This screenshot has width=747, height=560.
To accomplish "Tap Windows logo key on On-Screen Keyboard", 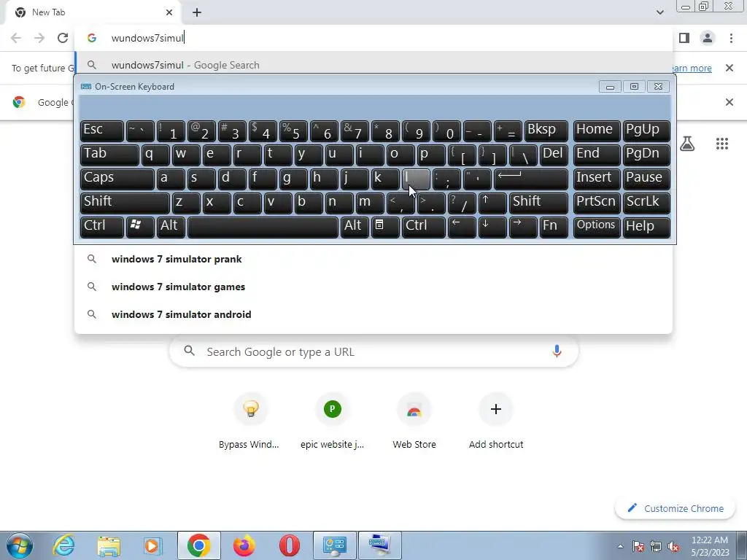I will [x=140, y=227].
